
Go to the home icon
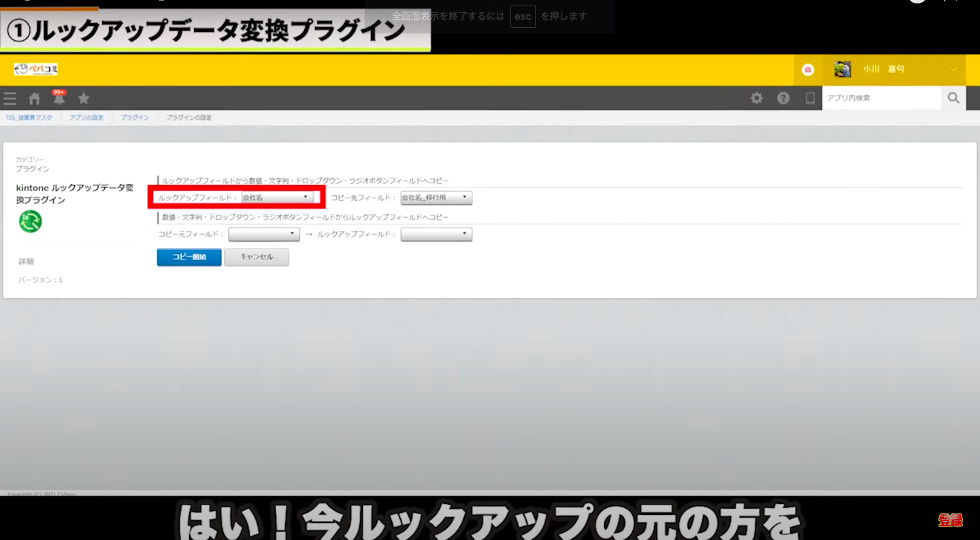(34, 99)
